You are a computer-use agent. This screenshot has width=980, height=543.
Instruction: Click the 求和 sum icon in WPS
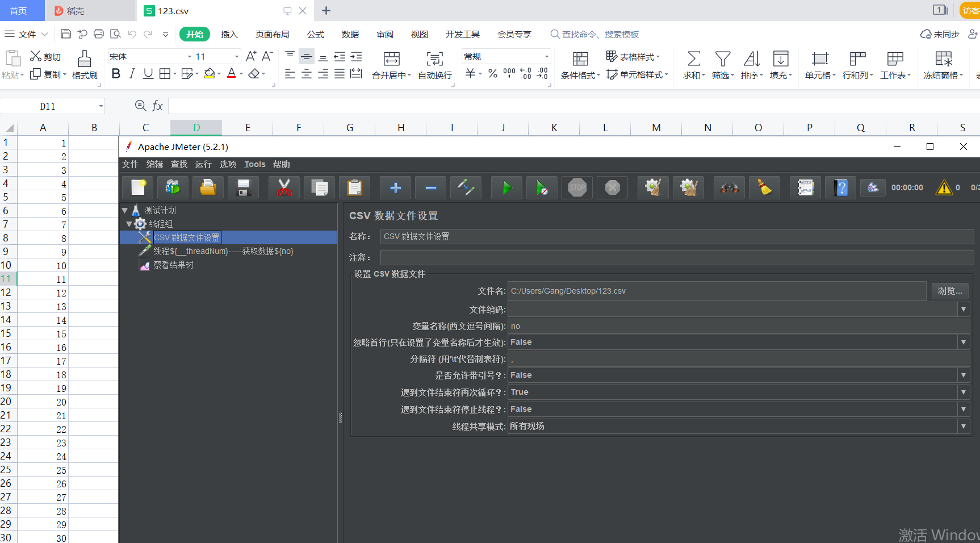coord(693,65)
